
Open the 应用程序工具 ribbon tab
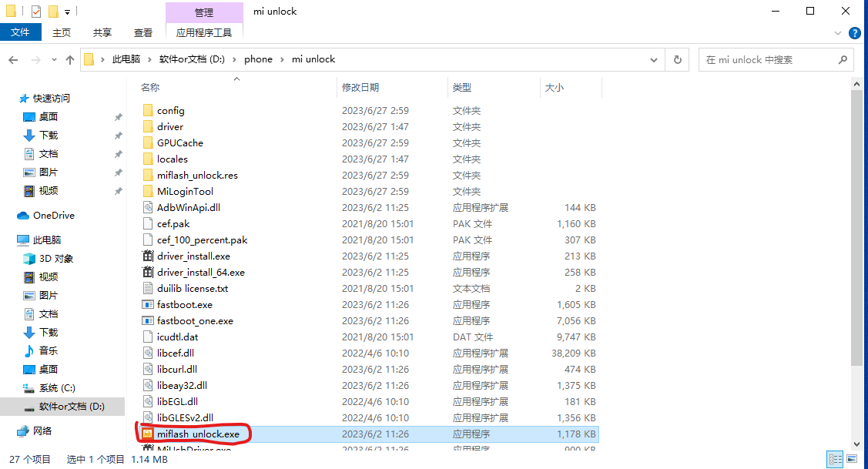(203, 32)
